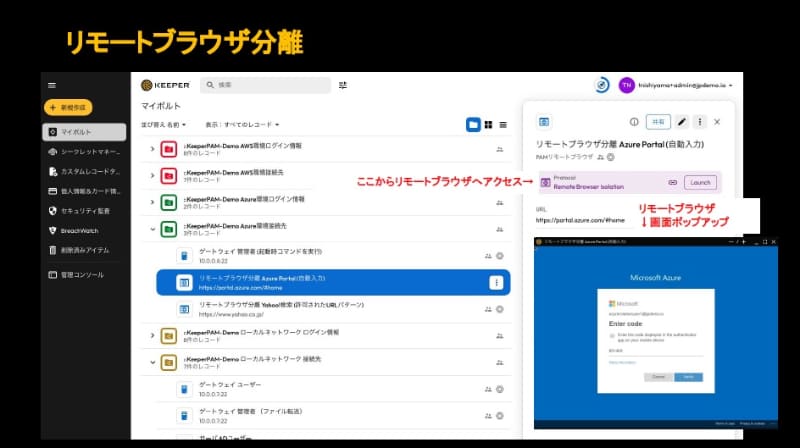This screenshot has width=800, height=448.
Task: Expand the KeeperPAM-Demo AWS環境接続先 folder
Action: (152, 176)
